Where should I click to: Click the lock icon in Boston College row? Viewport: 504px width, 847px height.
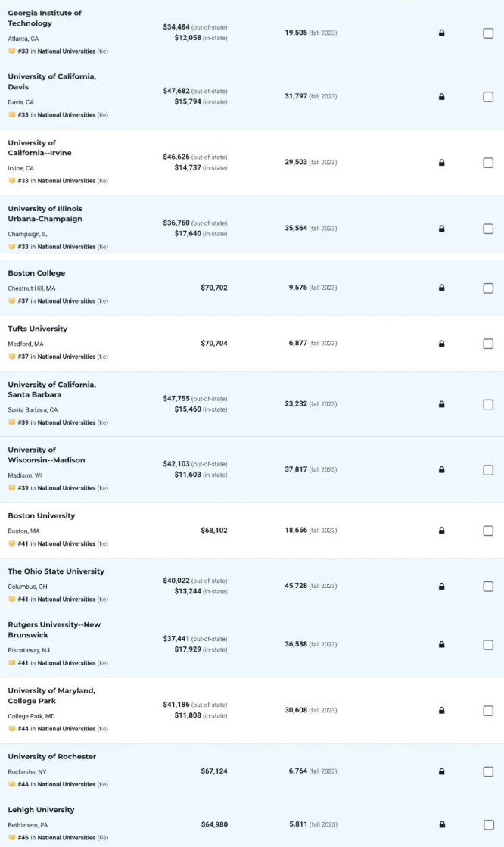[441, 288]
